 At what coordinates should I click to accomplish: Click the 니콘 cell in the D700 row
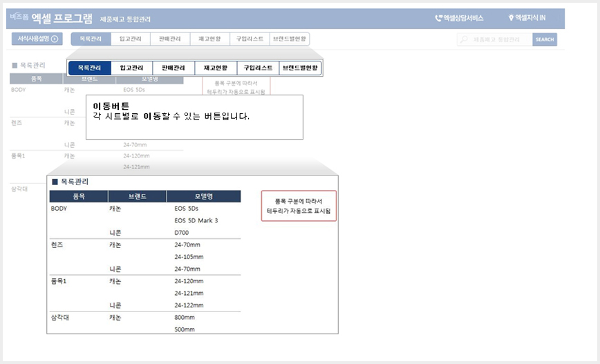[x=115, y=233]
